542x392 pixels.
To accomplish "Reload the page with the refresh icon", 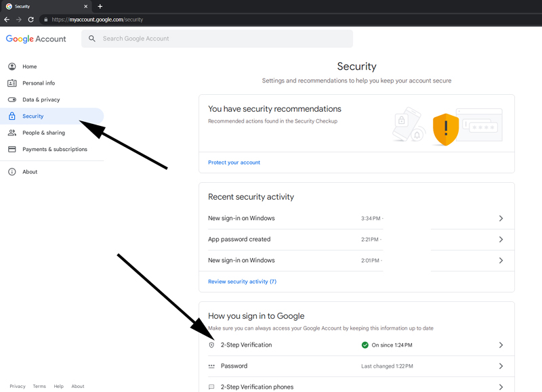I will [x=30, y=20].
